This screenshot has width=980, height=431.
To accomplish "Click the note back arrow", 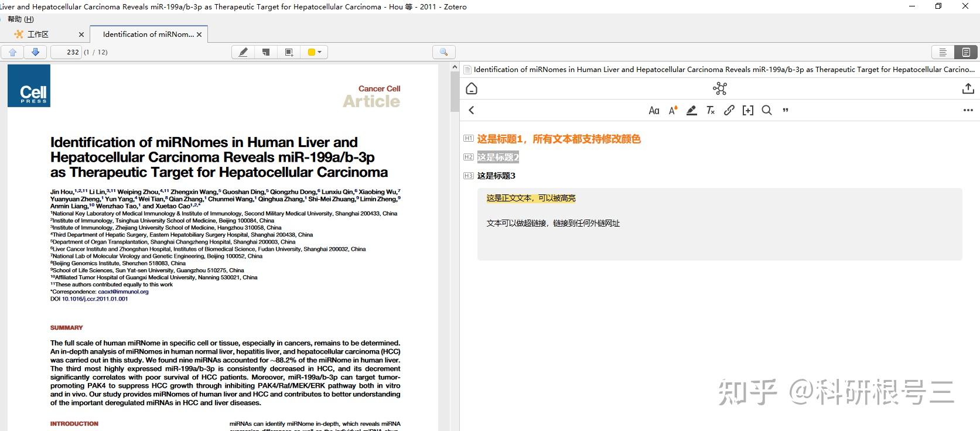I will click(472, 110).
